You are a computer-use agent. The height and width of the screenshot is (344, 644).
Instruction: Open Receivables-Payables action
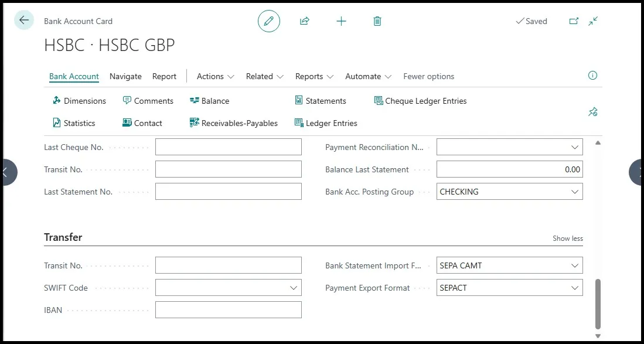[234, 123]
